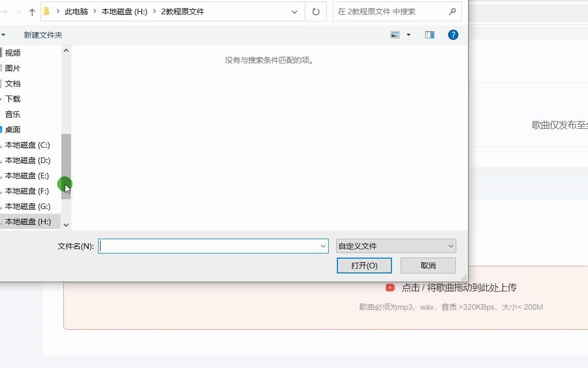Navigate up one folder level
Viewport: 588px width, 368px height.
click(x=32, y=11)
